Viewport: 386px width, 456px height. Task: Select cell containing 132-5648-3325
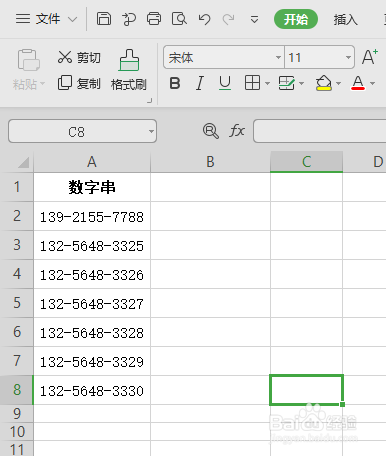click(x=92, y=245)
